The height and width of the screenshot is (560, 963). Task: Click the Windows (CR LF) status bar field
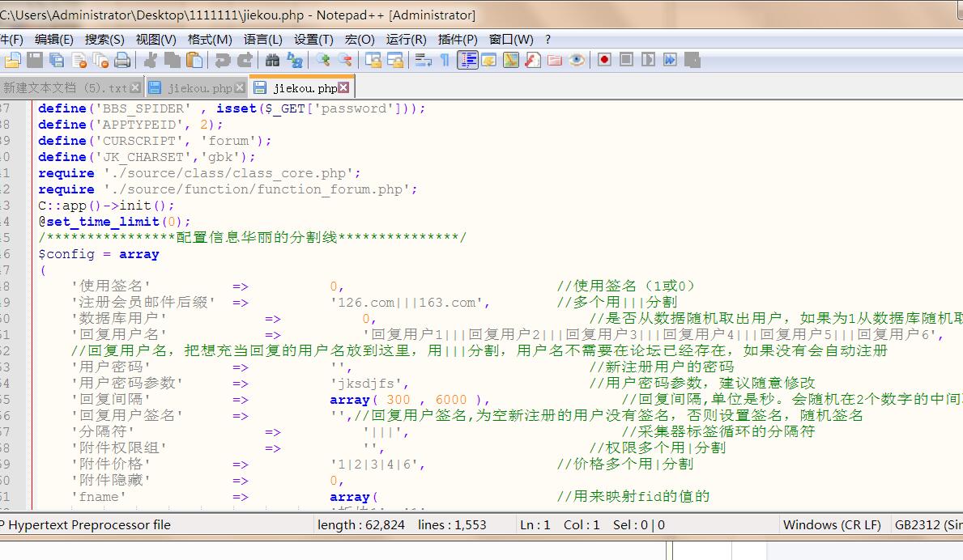(x=831, y=524)
